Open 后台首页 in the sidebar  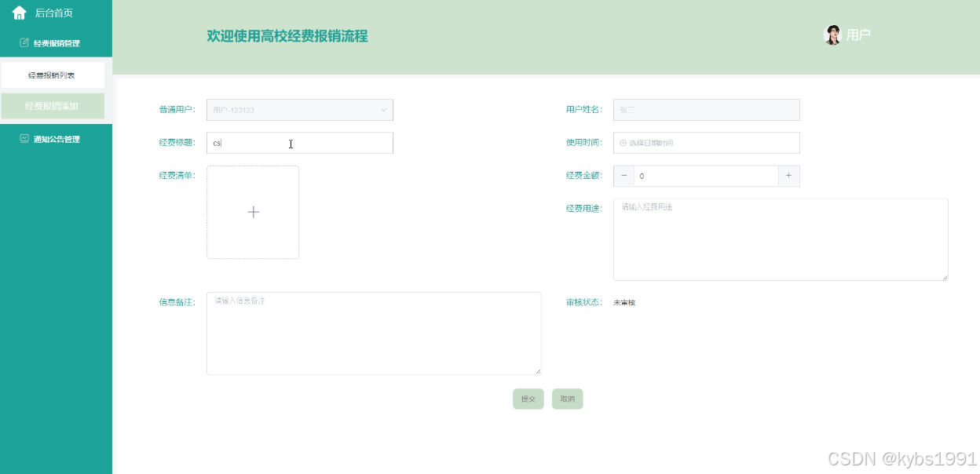tap(54, 13)
